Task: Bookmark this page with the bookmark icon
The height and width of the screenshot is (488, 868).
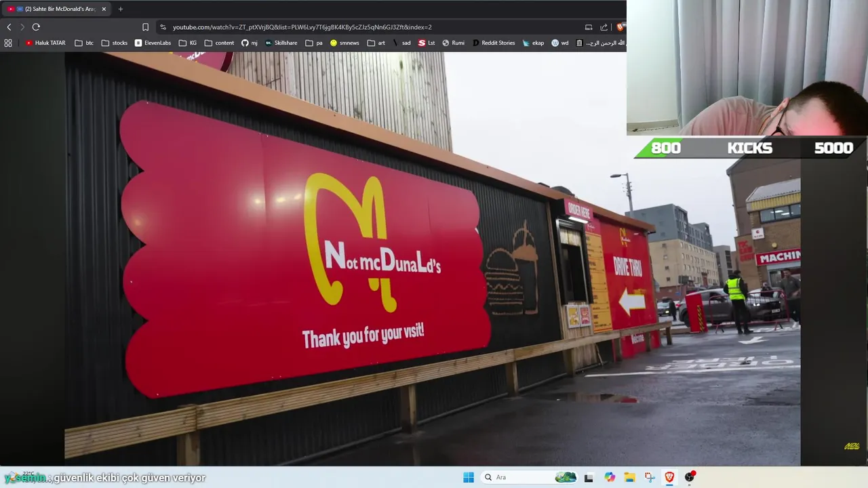Action: [145, 27]
